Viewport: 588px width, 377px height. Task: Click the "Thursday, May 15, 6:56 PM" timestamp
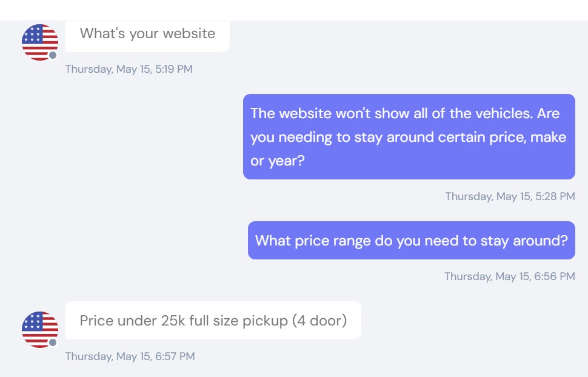[510, 276]
